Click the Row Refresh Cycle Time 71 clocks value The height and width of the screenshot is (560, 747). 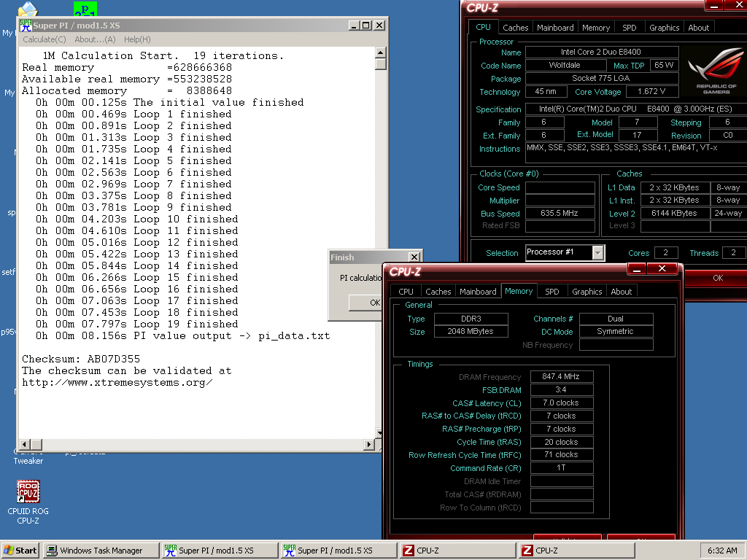(x=562, y=455)
